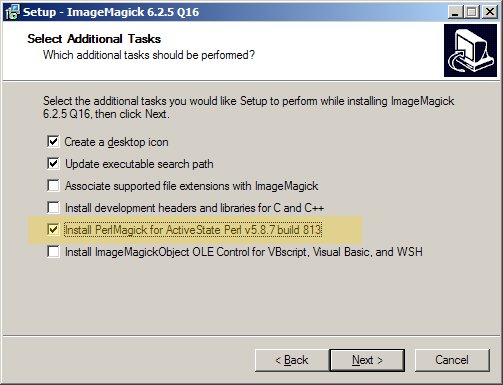Minimize the Setup window
Viewport: 503px width, 385px height.
click(x=455, y=12)
